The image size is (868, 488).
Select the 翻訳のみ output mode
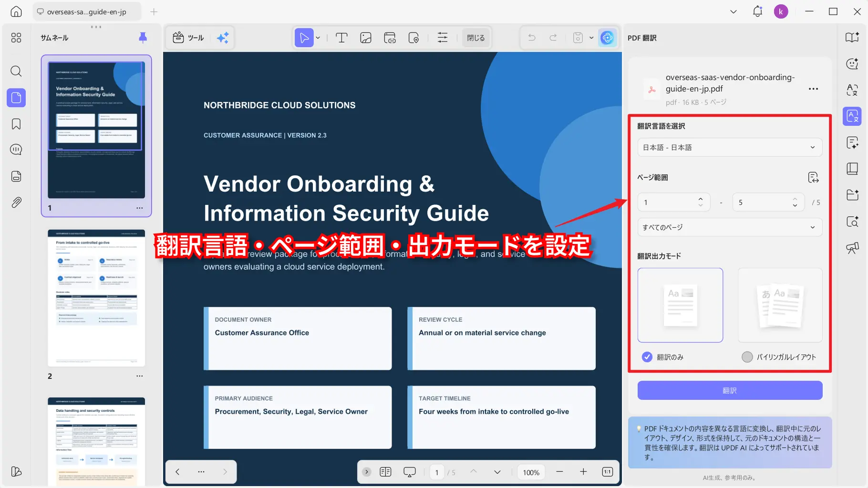coord(663,357)
